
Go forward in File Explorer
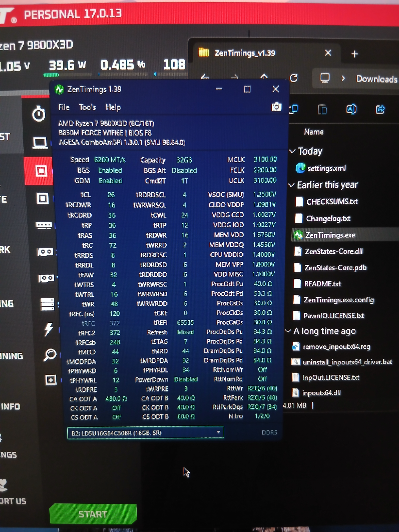click(234, 77)
